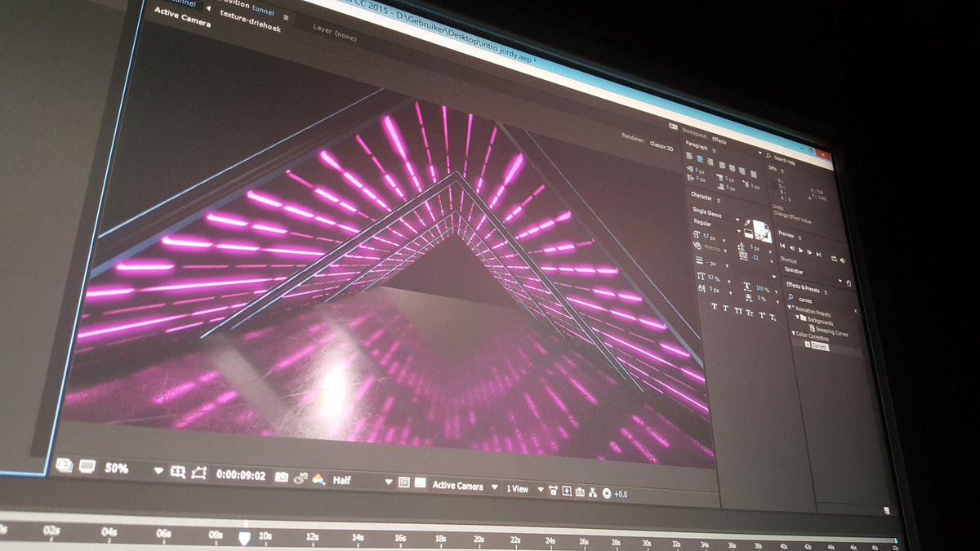Open the 50% magnification dropdown
This screenshot has height=551, width=980.
[158, 471]
